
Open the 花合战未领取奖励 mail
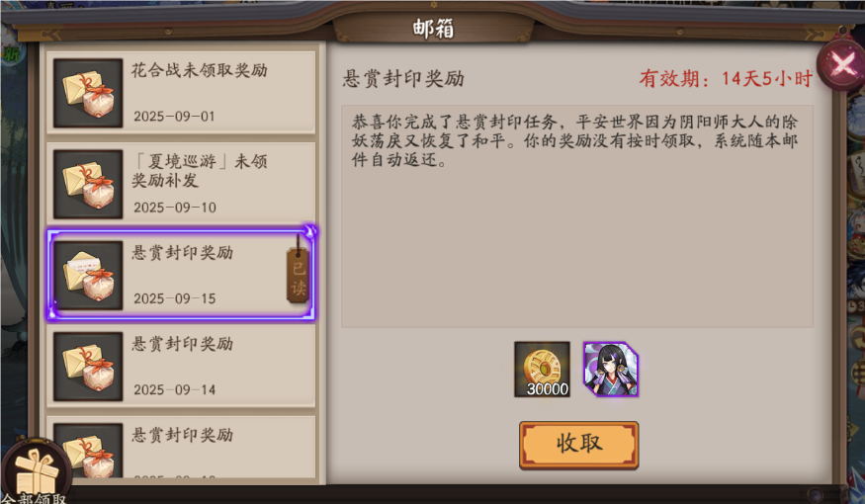coord(181,93)
